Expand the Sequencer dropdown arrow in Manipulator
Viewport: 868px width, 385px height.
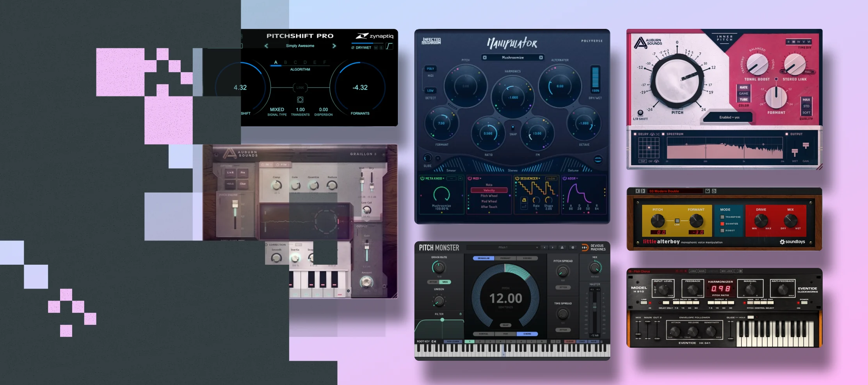coord(539,178)
